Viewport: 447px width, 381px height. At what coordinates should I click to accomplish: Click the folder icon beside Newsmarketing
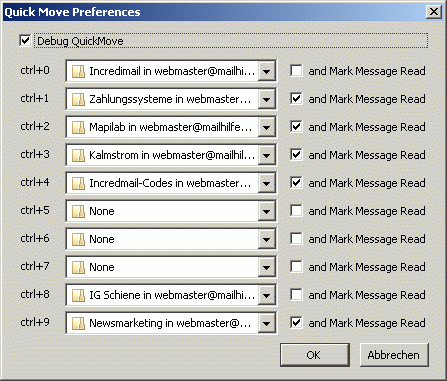point(78,323)
